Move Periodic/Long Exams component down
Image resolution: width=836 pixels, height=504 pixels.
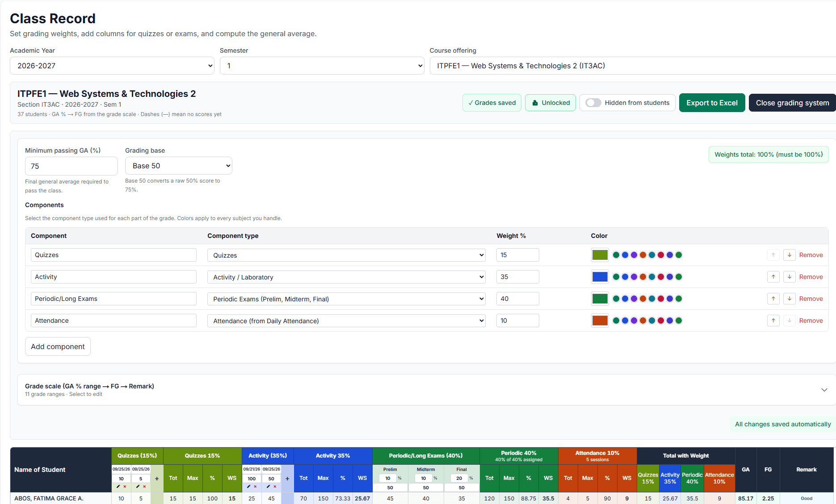790,299
